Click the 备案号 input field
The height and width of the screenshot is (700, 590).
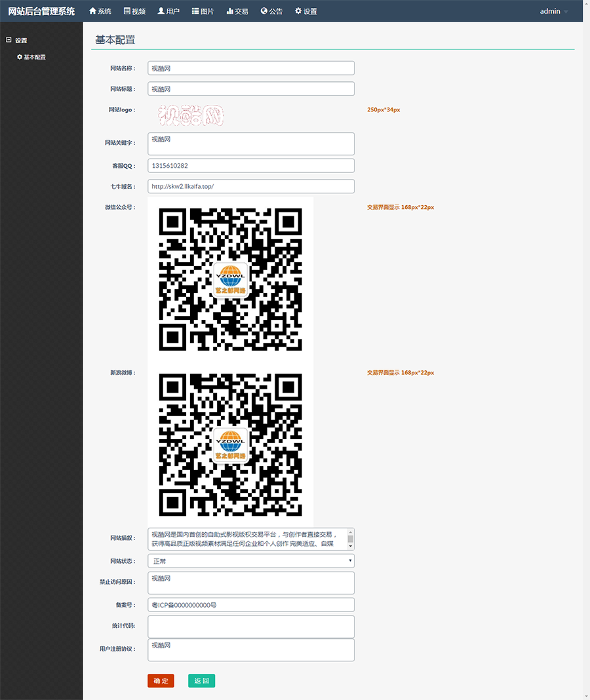pos(251,605)
